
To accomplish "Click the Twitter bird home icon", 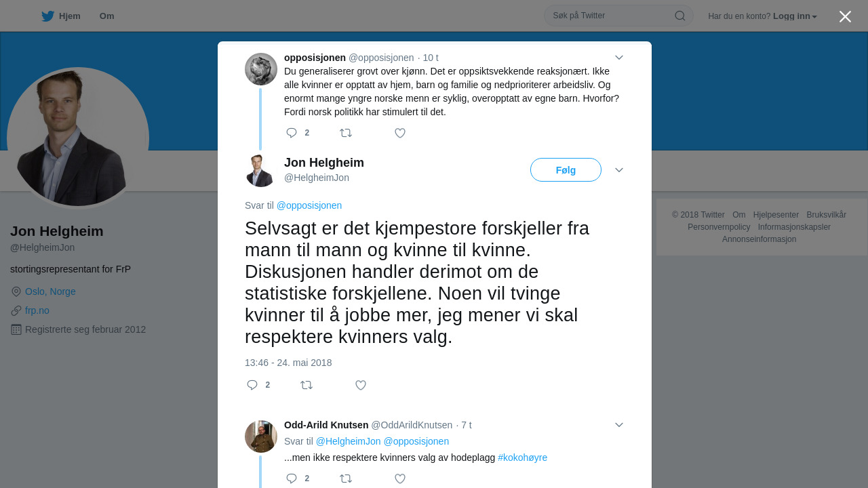I will (47, 16).
